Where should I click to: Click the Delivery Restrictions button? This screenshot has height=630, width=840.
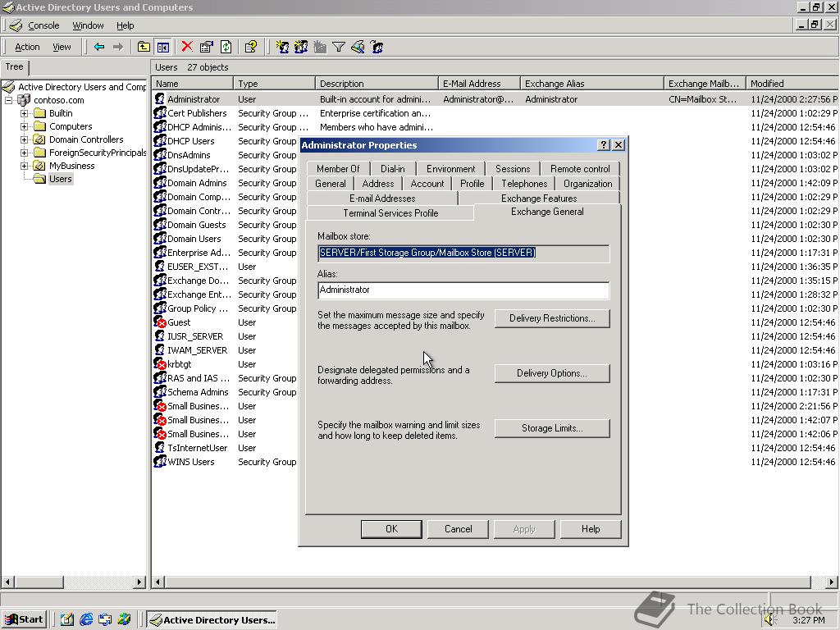[x=552, y=318]
